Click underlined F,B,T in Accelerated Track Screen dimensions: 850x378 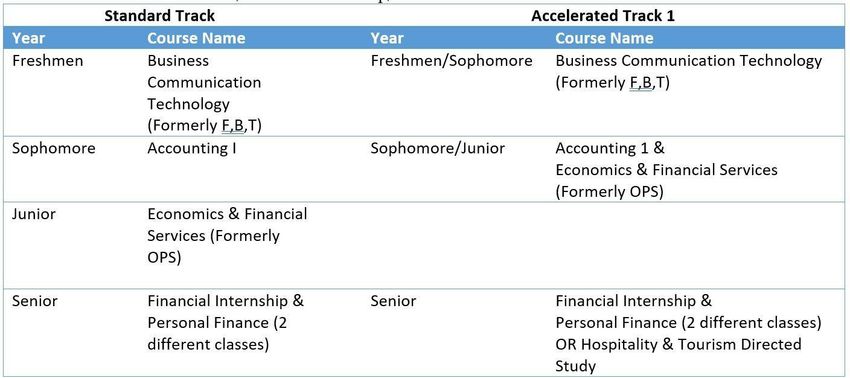640,82
